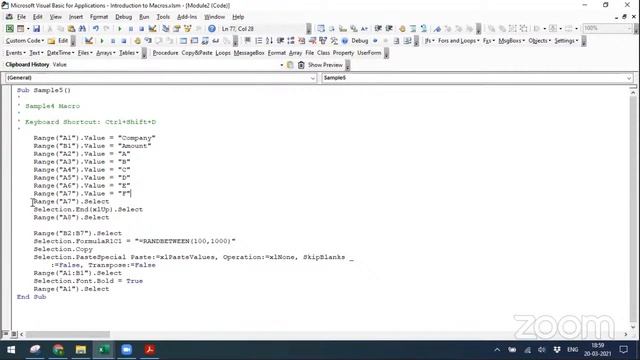Click the Toggle Breakpoint hand icon
This screenshot has width=640, height=360.
coord(138,41)
